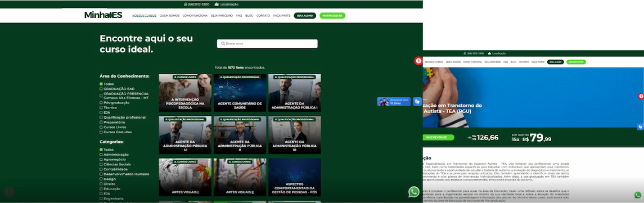
Task: Click MATRICULE-SE button in right page
Action: tap(577, 62)
